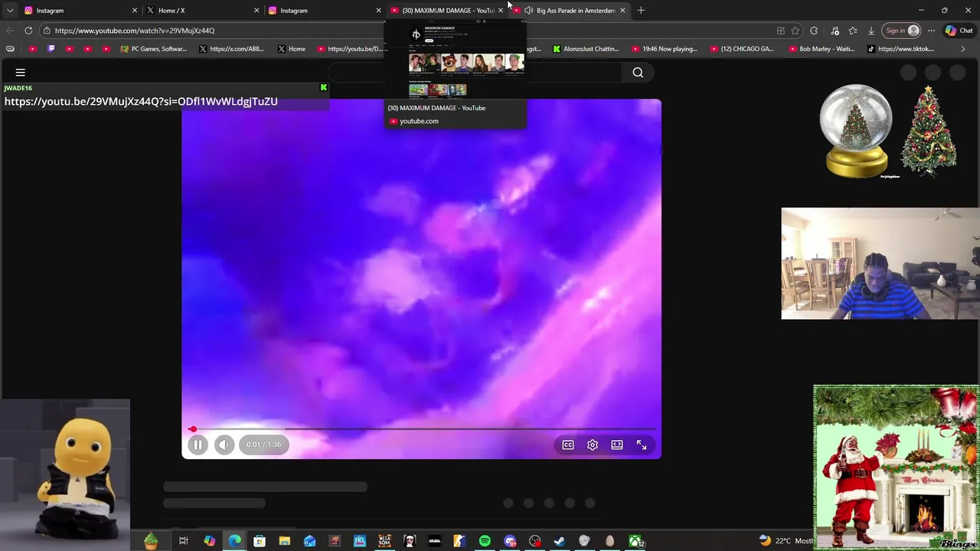Open the weather widget showing 22°C

(x=786, y=541)
